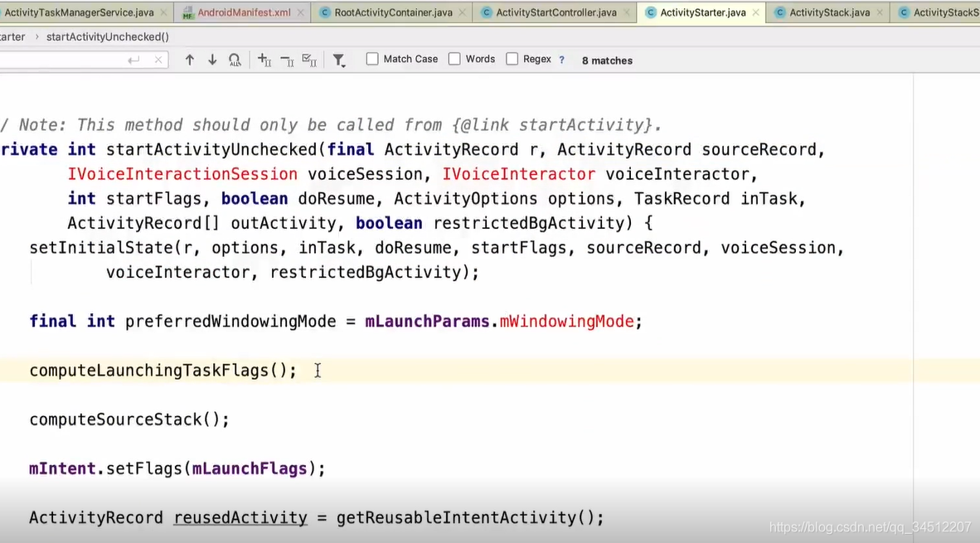The image size is (980, 543).
Task: Click IVoiceInteractor type name
Action: pos(519,174)
